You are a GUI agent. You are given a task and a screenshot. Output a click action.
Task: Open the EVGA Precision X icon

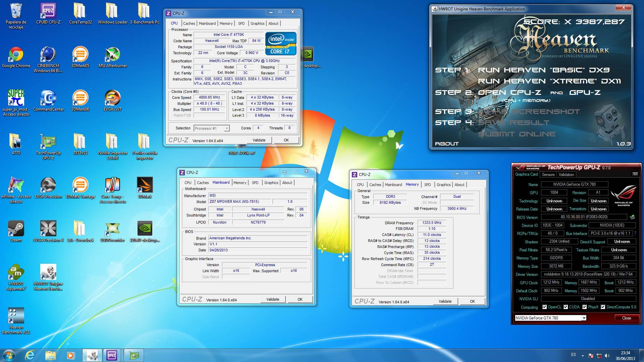point(48,232)
